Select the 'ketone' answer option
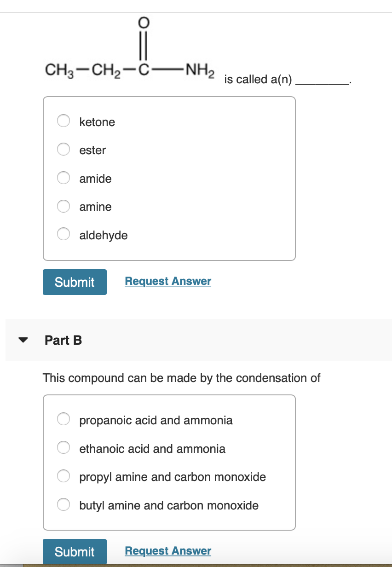 (63, 121)
